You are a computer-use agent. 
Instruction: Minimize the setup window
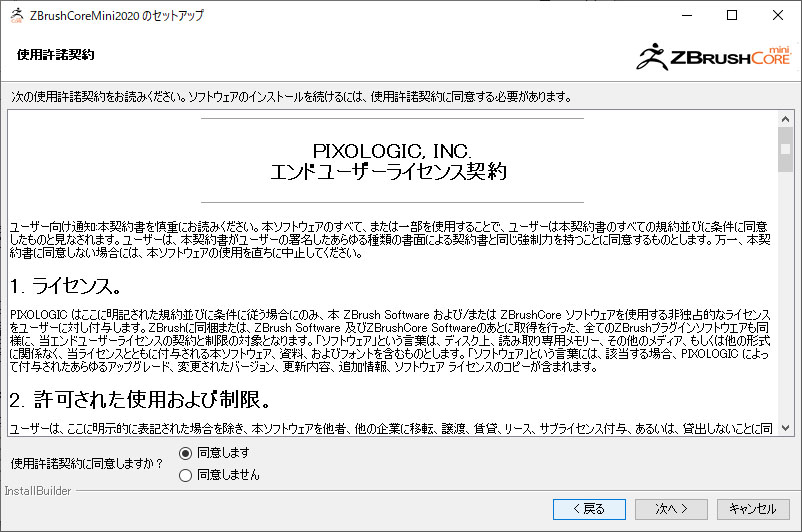(687, 15)
